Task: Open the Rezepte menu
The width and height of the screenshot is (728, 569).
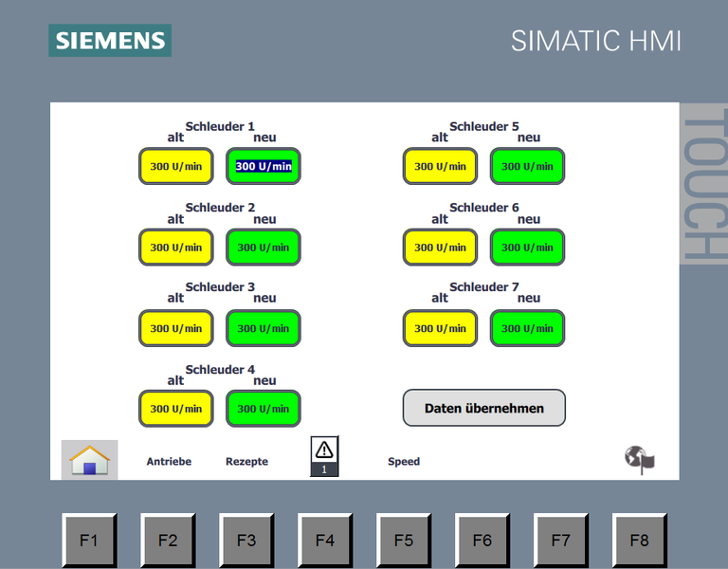Action: tap(246, 462)
